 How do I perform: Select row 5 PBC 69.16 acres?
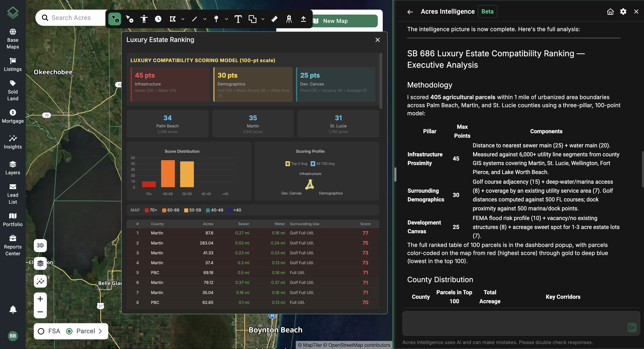[x=253, y=273]
